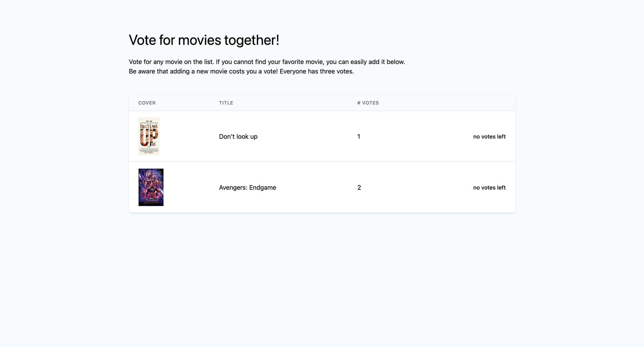Click the COVER column header
The height and width of the screenshot is (347, 644).
(x=147, y=103)
